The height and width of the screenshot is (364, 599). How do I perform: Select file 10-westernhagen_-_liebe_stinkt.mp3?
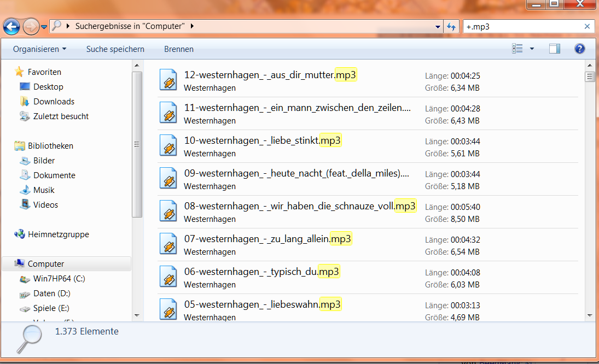(368, 146)
